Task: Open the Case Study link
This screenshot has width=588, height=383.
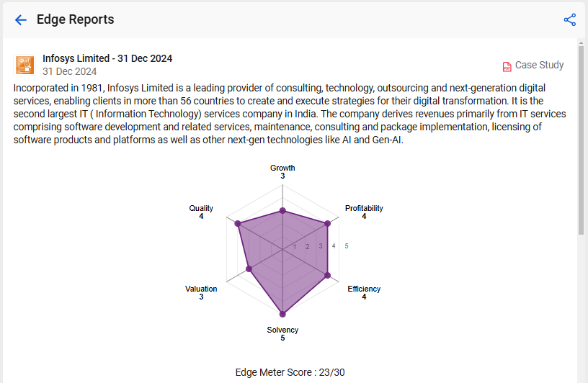Action: (539, 66)
